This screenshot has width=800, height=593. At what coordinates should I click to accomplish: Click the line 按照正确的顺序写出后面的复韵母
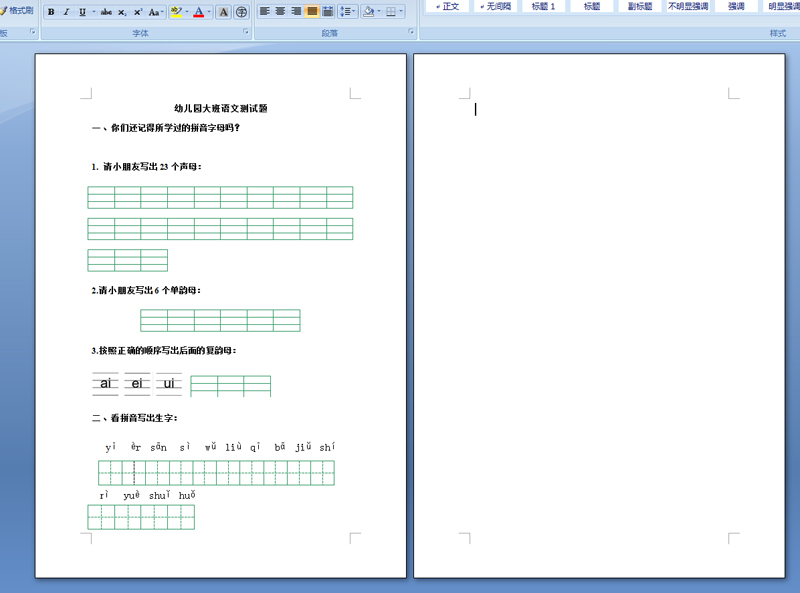164,351
